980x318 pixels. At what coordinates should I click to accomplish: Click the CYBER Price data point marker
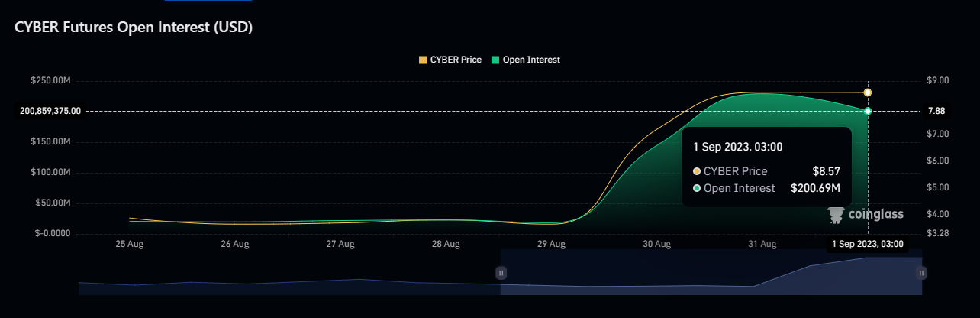click(868, 92)
